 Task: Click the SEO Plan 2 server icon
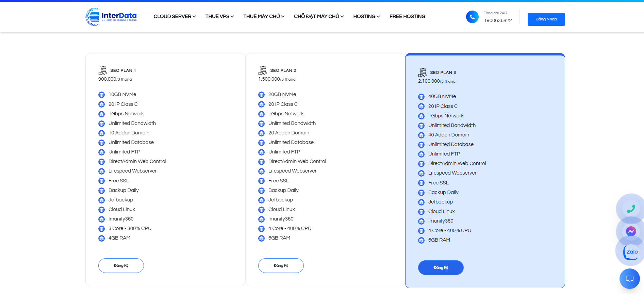262,70
